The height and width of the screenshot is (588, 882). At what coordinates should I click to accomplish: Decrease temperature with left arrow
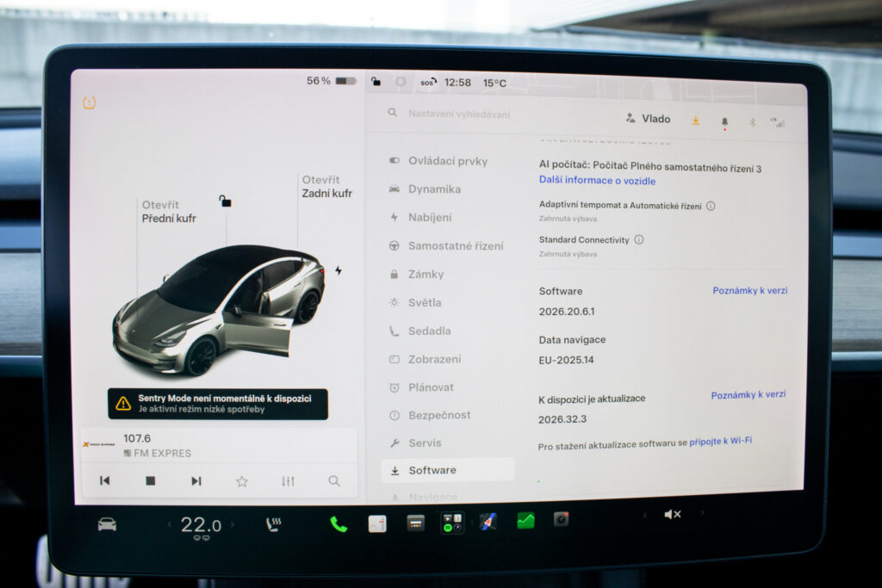pyautogui.click(x=169, y=524)
